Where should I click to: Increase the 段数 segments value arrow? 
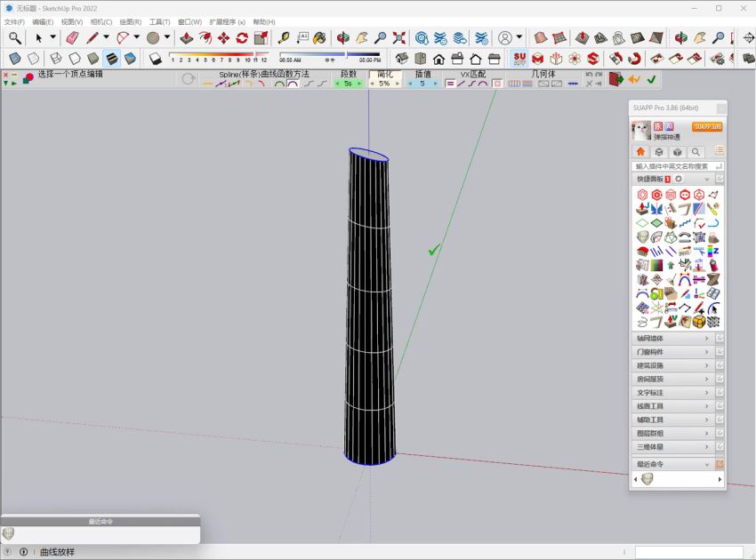[359, 84]
